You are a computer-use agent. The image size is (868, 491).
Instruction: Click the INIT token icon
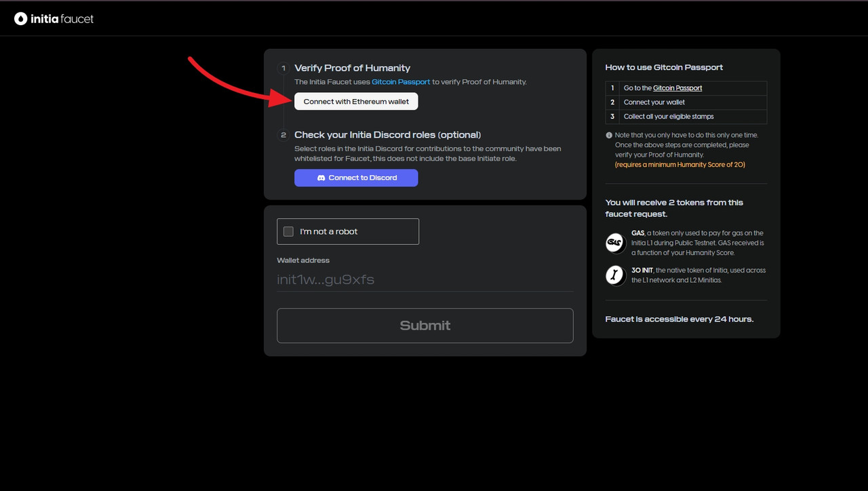[x=615, y=275]
